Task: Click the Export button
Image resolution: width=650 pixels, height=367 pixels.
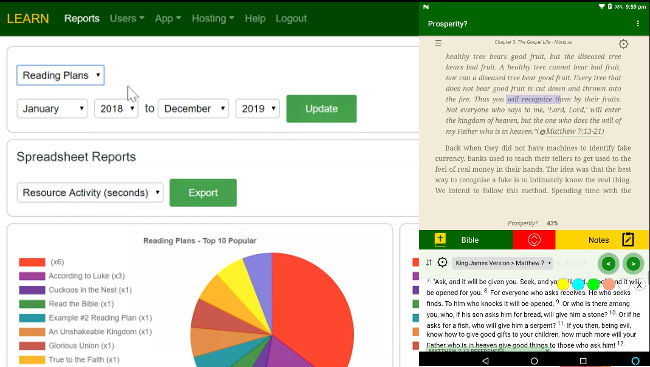Action: point(203,192)
